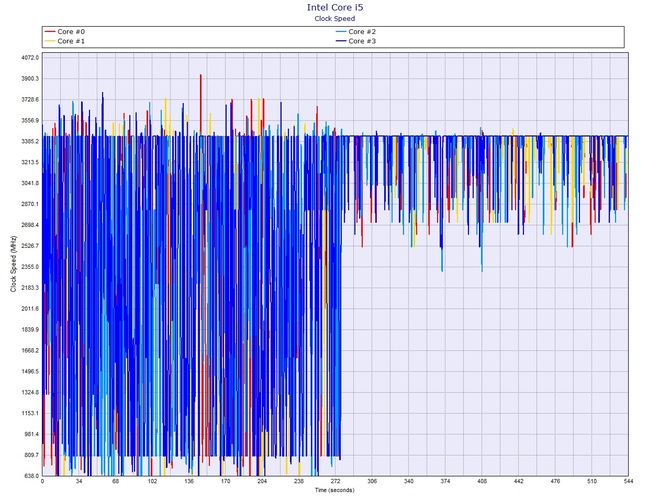
Task: Click the Intel Core i5 chart title
Action: 335,7
